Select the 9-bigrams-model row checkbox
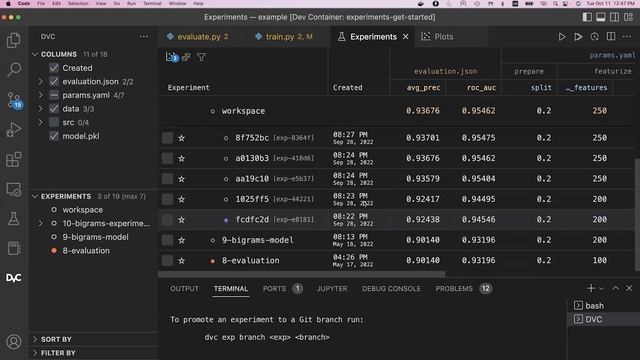 [167, 240]
